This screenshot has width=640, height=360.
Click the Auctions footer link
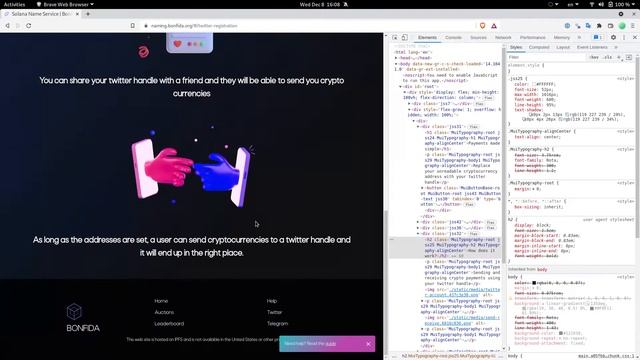164,312
